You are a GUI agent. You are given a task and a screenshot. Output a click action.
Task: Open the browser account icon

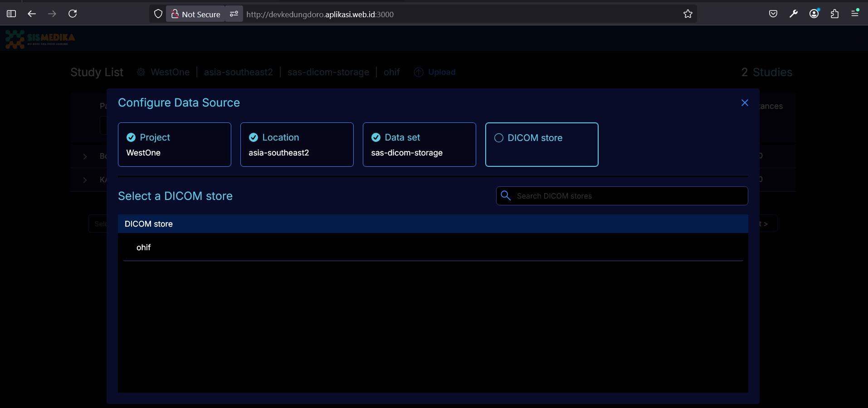coord(814,14)
